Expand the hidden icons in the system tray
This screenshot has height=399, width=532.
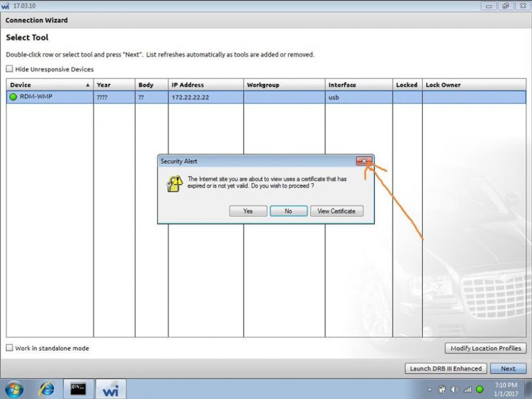430,389
